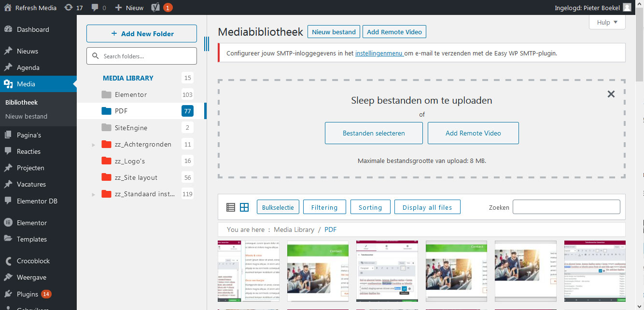Open the comments bubble icon
Viewport: 644px width, 310px height.
point(95,8)
